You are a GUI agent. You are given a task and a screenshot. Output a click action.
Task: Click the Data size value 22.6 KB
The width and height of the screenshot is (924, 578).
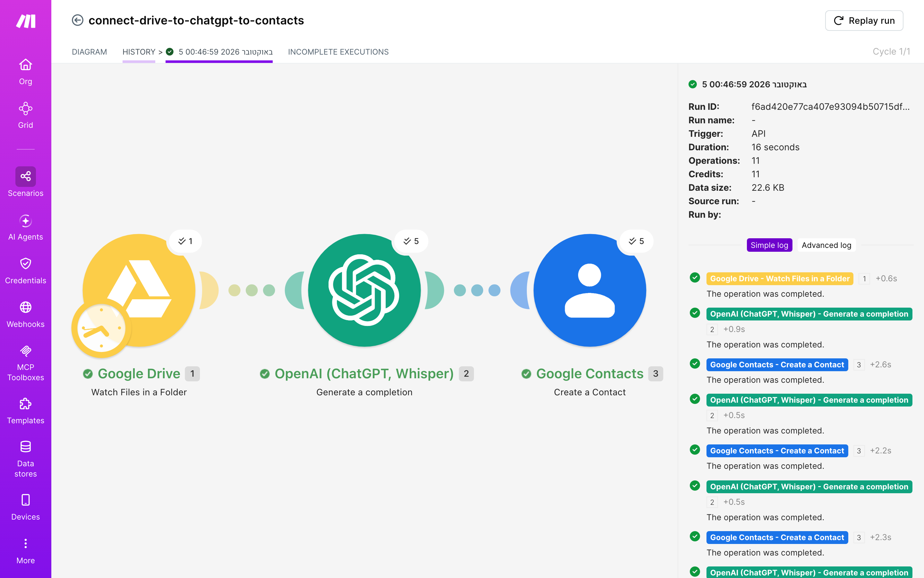pos(768,188)
